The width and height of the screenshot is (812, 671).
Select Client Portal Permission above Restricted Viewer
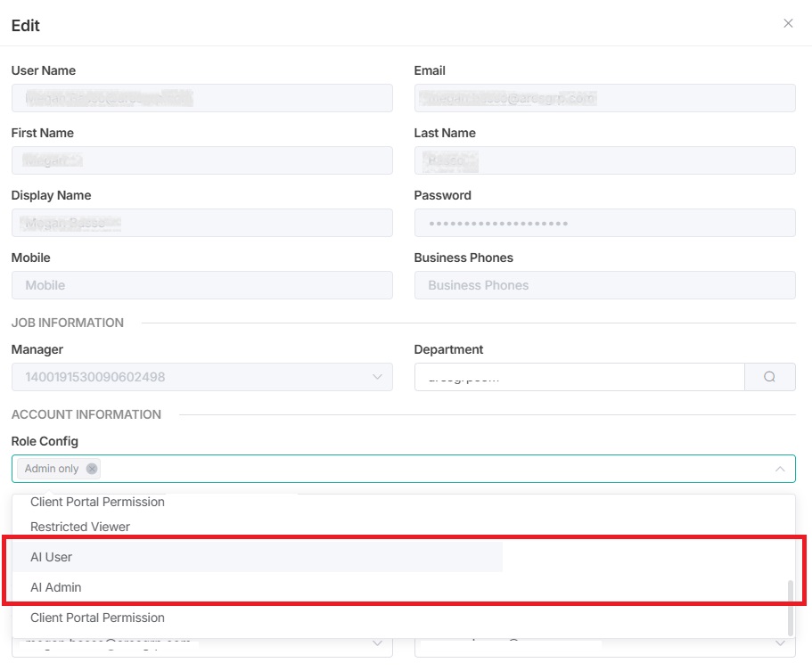click(x=97, y=502)
